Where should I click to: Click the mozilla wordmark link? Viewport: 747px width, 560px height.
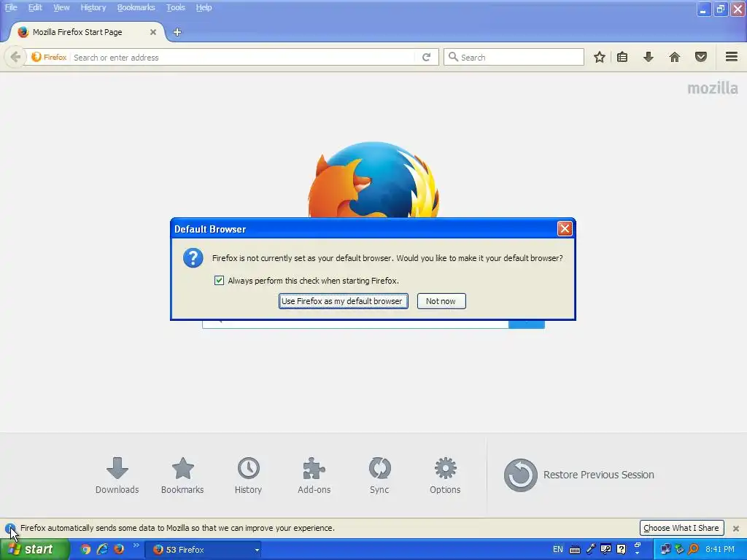[713, 88]
